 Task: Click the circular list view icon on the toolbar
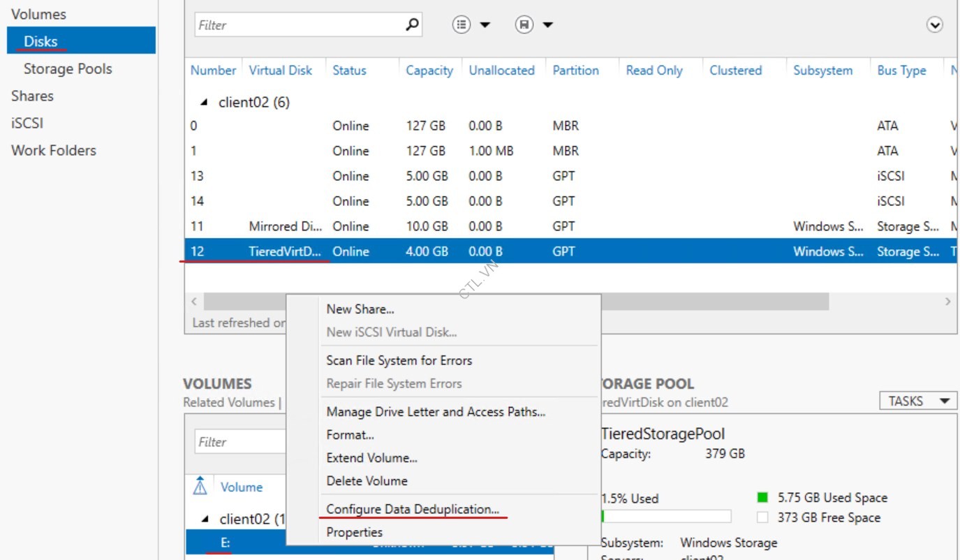pyautogui.click(x=461, y=24)
